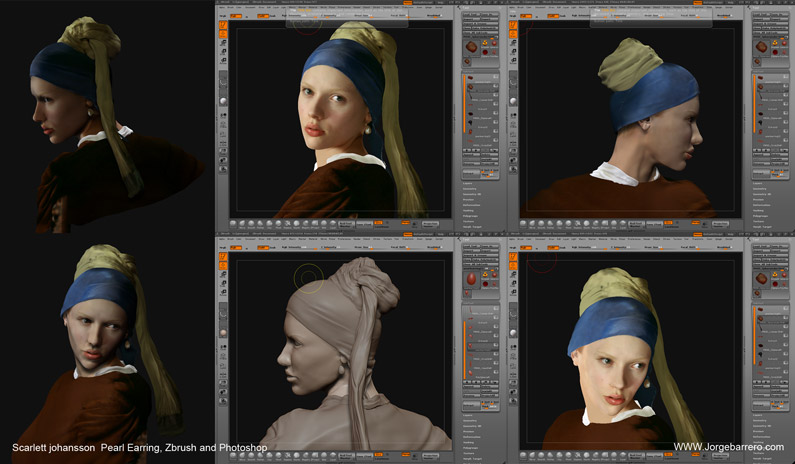Click the Edit button in the back-of-head window
The height and width of the screenshot is (464, 795).
(x=513, y=25)
